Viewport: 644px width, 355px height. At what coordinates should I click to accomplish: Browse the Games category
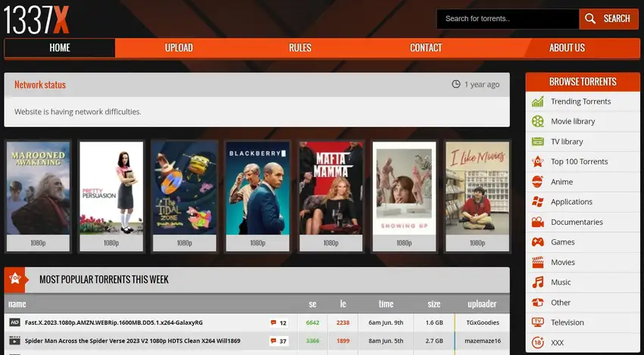click(563, 242)
